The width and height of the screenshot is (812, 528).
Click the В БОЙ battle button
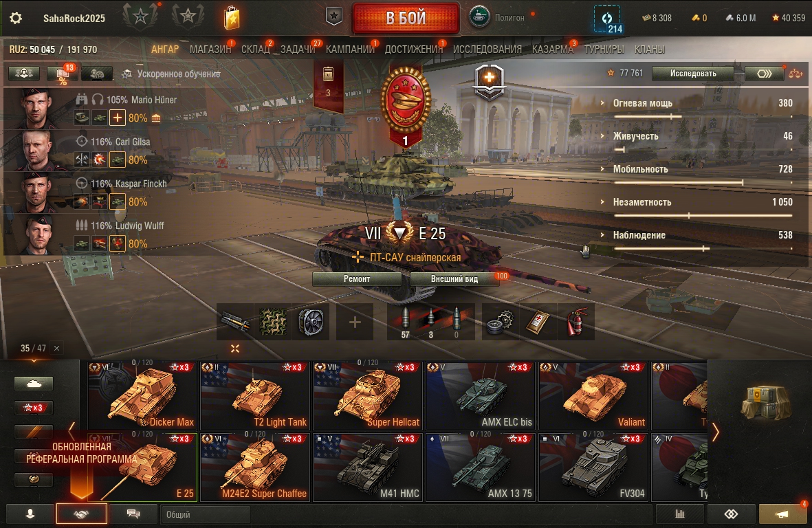pyautogui.click(x=406, y=18)
